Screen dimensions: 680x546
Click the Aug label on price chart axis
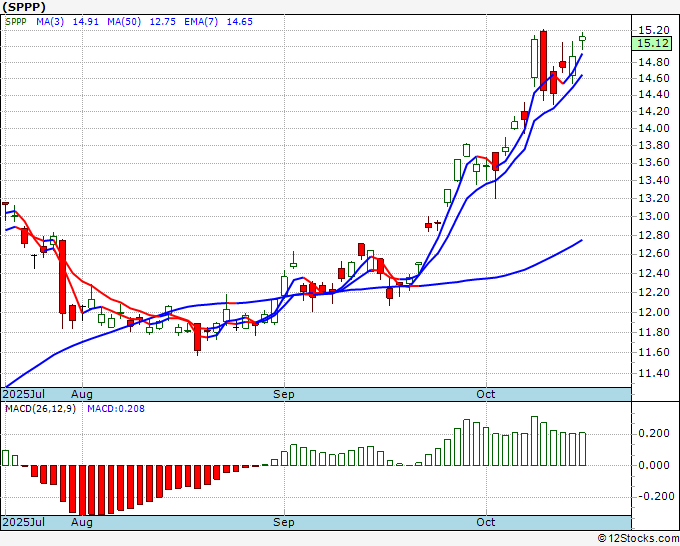pos(82,394)
